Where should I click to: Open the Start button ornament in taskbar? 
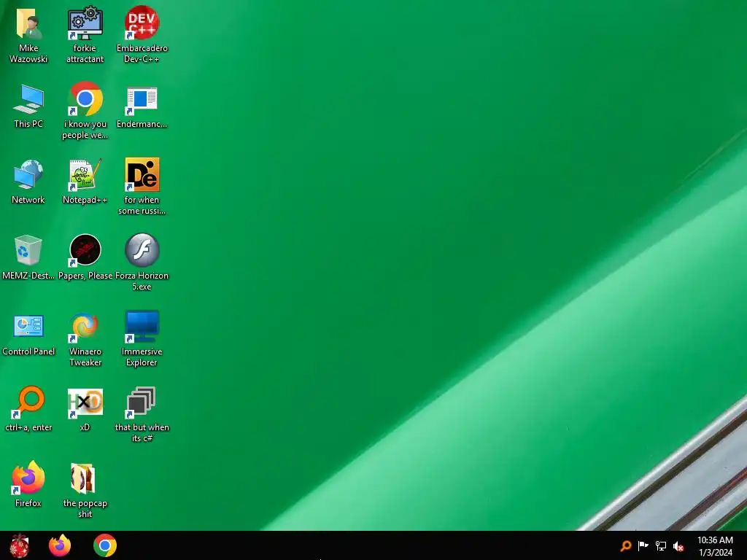point(20,545)
